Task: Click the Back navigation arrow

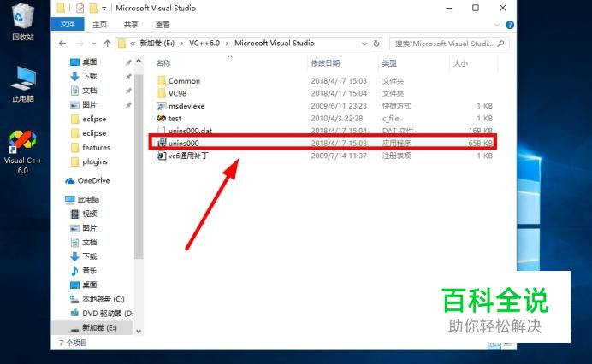Action: click(x=62, y=44)
